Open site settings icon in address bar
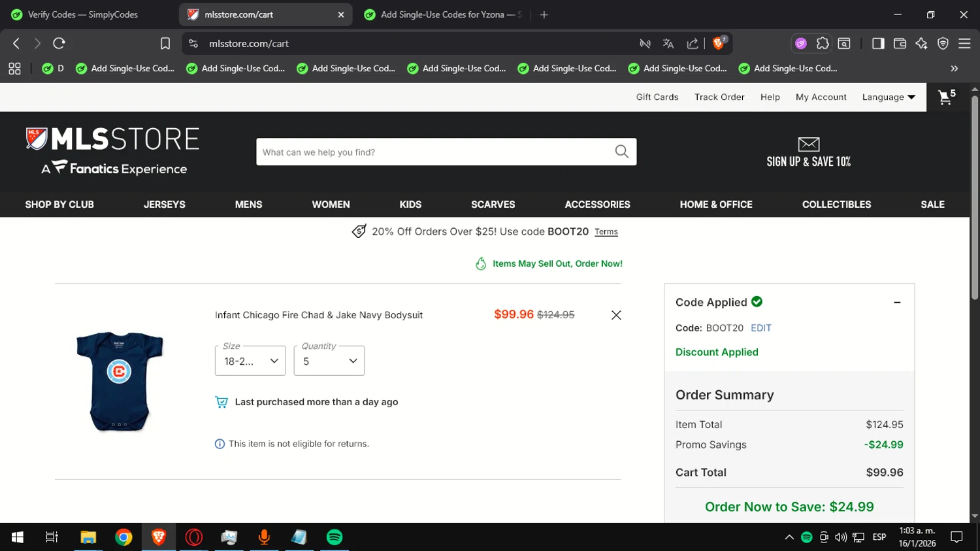This screenshot has width=980, height=551. point(193,43)
